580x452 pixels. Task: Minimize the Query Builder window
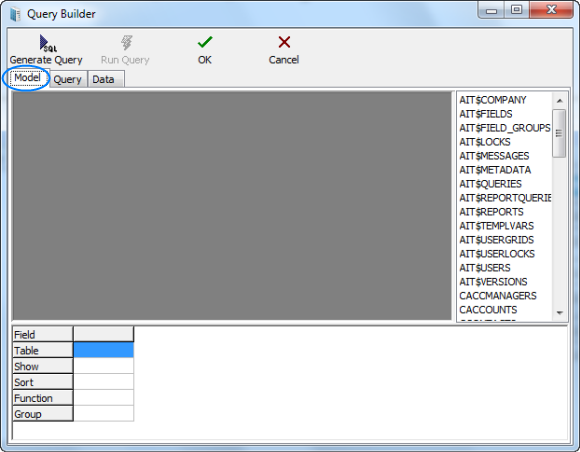491,10
